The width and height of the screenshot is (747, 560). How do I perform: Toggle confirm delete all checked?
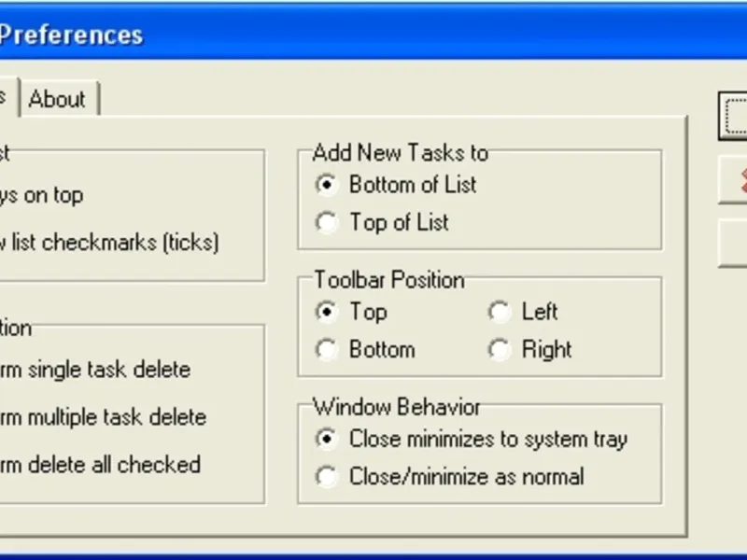click(98, 465)
